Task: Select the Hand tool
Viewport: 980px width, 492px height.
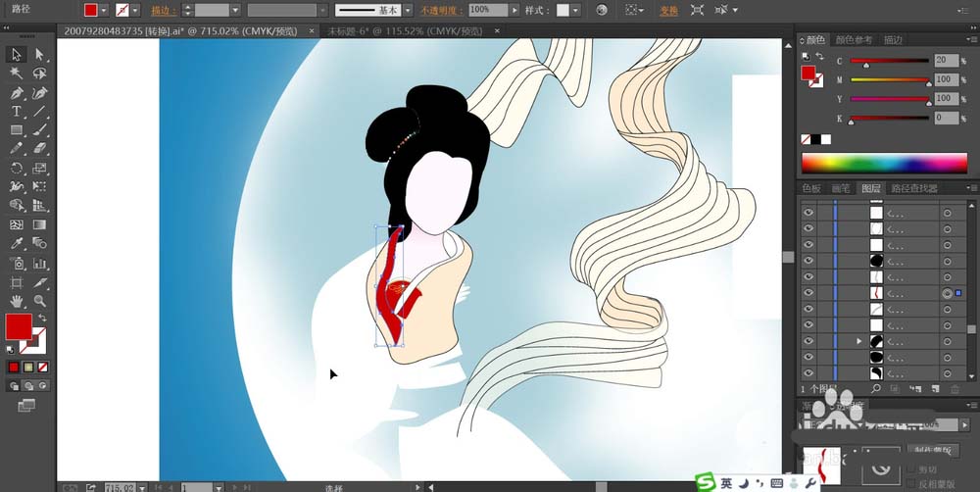Action: [x=17, y=301]
